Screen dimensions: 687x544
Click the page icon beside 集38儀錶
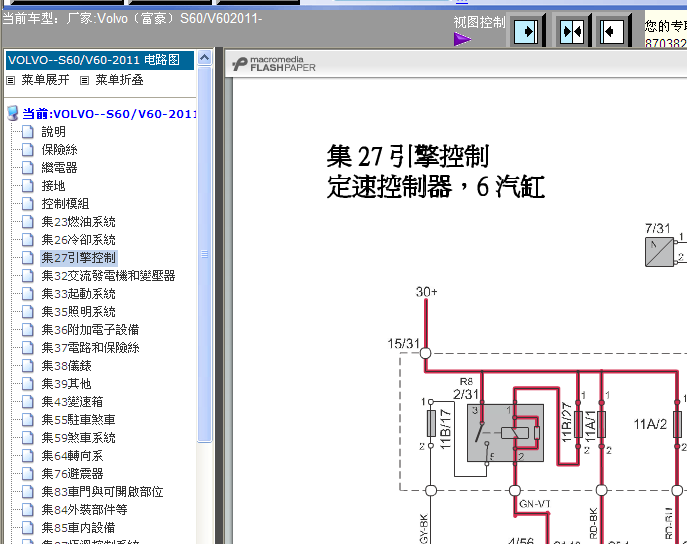tap(28, 365)
